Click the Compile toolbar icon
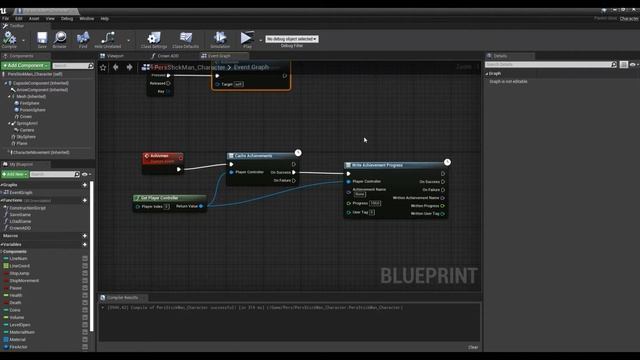 9,39
